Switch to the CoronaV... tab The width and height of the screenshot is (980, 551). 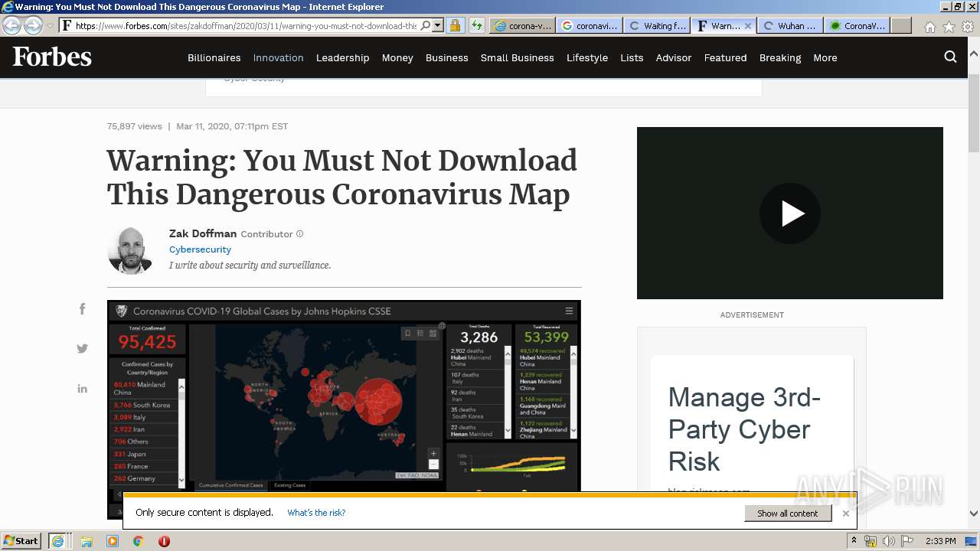857,25
